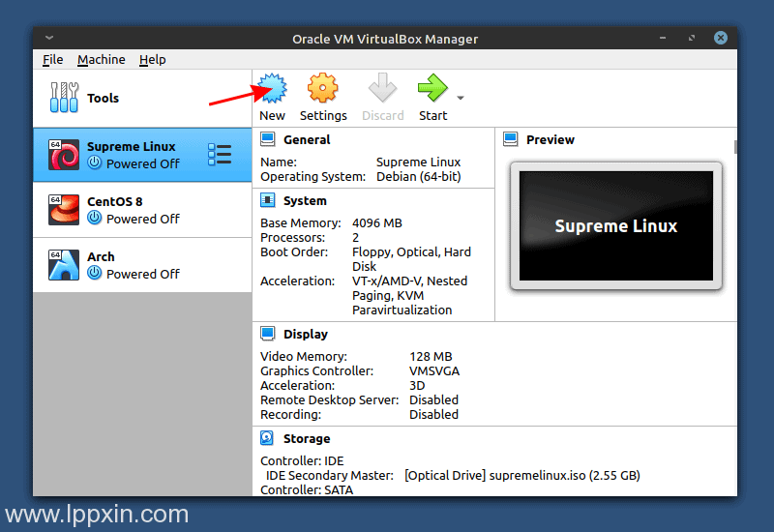Open the Machine menu

pos(102,59)
